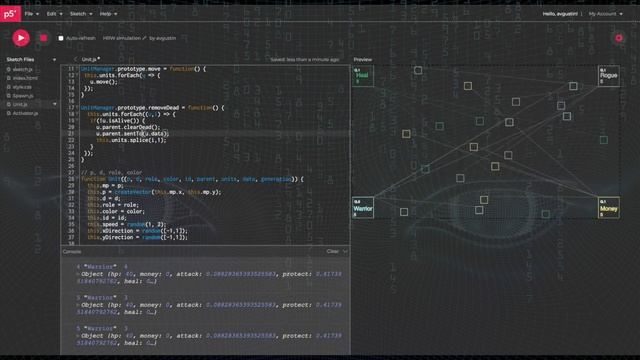Open the Sketch menu

tap(81, 13)
